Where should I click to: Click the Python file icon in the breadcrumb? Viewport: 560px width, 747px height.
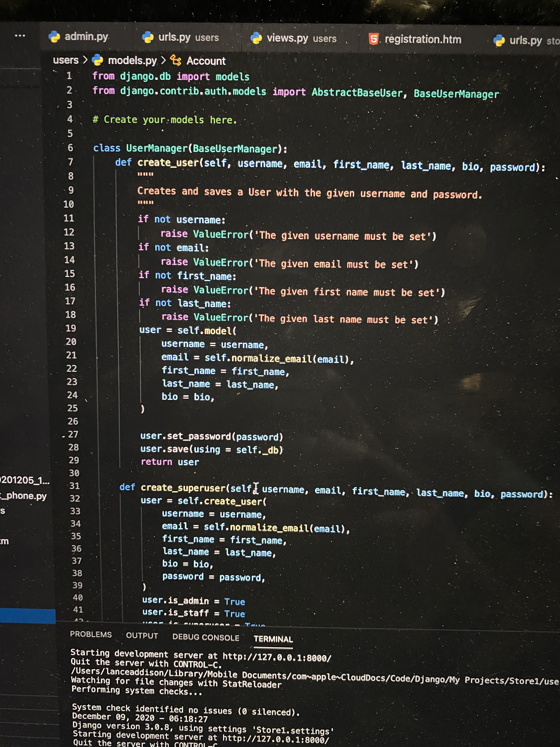pyautogui.click(x=98, y=60)
